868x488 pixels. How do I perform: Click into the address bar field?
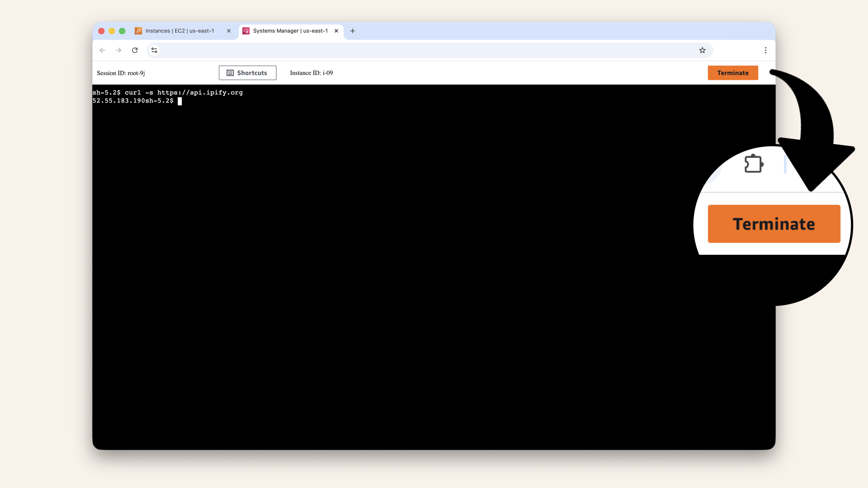click(425, 50)
